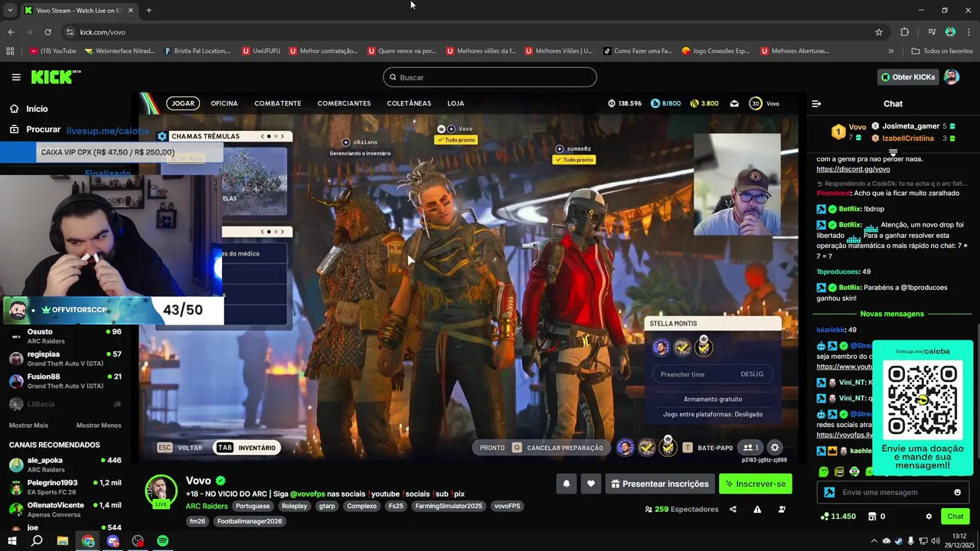This screenshot has height=551, width=980.
Task: Open the Todos os favoritos folder
Action: [942, 51]
